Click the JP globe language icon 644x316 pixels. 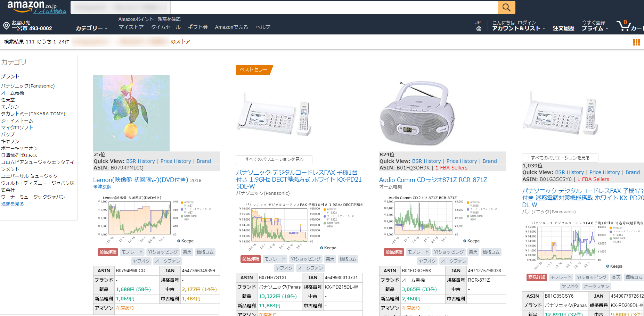[479, 29]
